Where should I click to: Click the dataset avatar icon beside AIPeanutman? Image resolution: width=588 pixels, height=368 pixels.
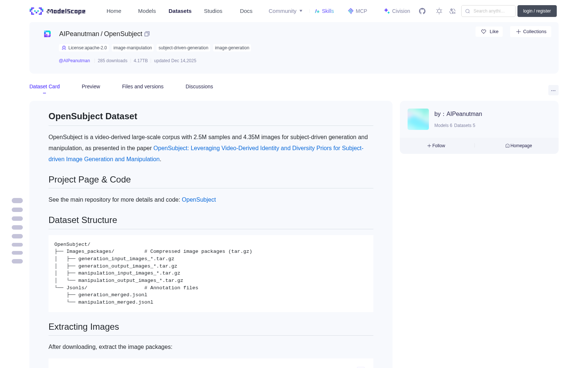click(47, 34)
